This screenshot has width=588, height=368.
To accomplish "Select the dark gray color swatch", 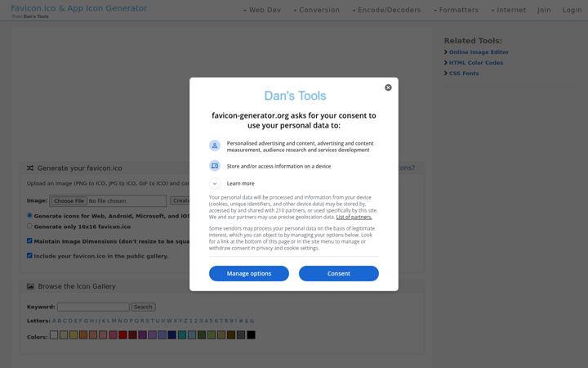I will (241, 334).
